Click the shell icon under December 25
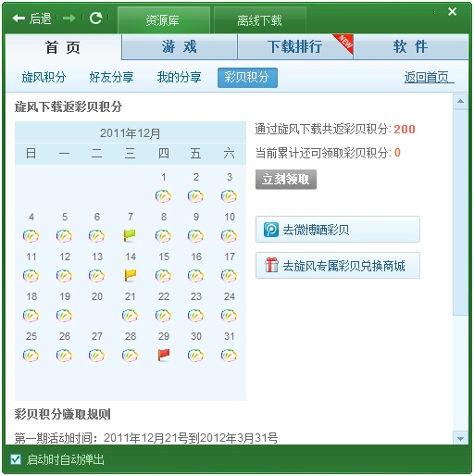The width and height of the screenshot is (474, 476). (31, 356)
